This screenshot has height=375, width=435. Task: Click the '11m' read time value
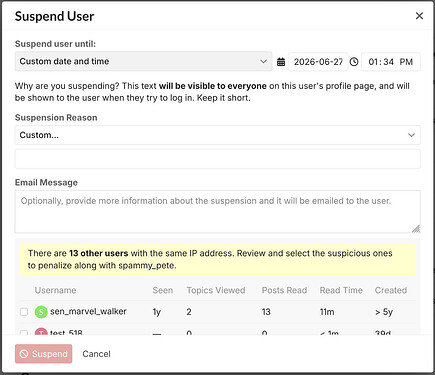(x=327, y=312)
